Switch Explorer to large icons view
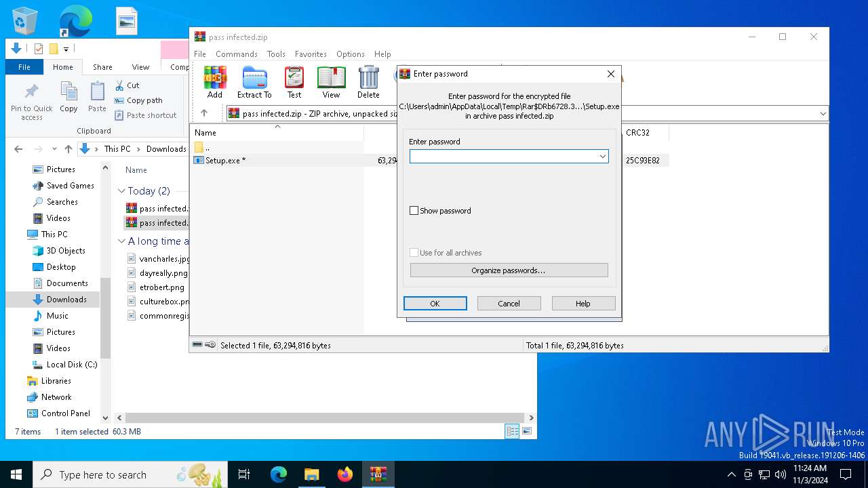Image resolution: width=868 pixels, height=488 pixels. [527, 431]
